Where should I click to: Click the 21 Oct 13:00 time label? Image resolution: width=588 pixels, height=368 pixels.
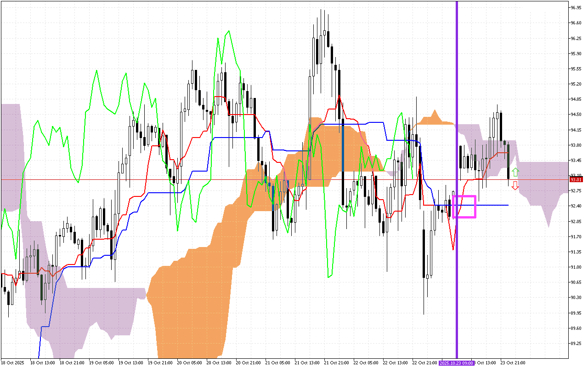coord(306,363)
